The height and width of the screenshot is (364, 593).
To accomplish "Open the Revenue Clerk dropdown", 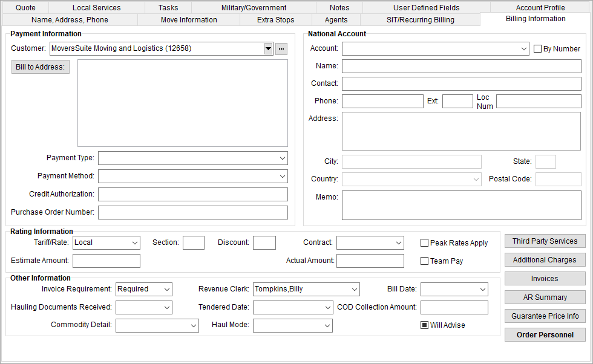I will (x=354, y=289).
